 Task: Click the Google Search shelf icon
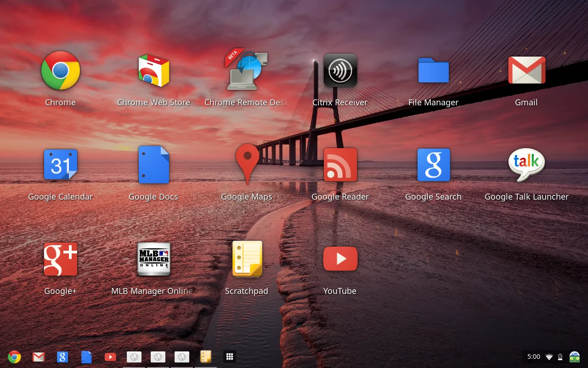coord(62,356)
